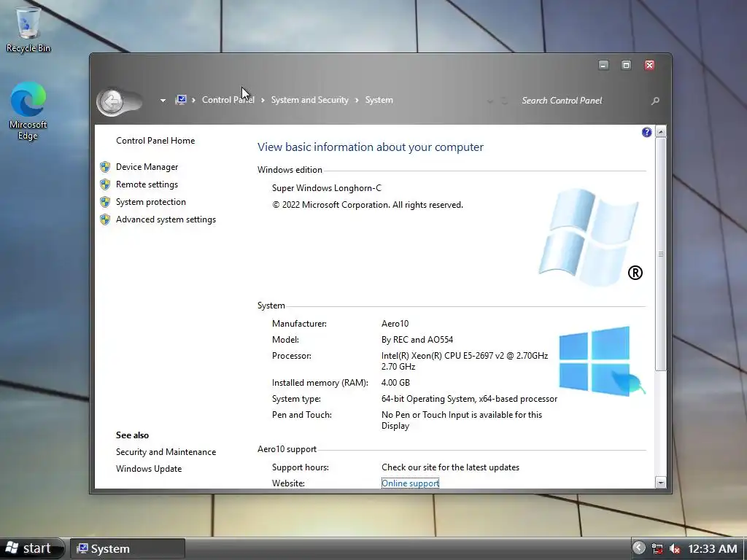
Task: Open the 12:33 AM clock
Action: click(x=712, y=549)
